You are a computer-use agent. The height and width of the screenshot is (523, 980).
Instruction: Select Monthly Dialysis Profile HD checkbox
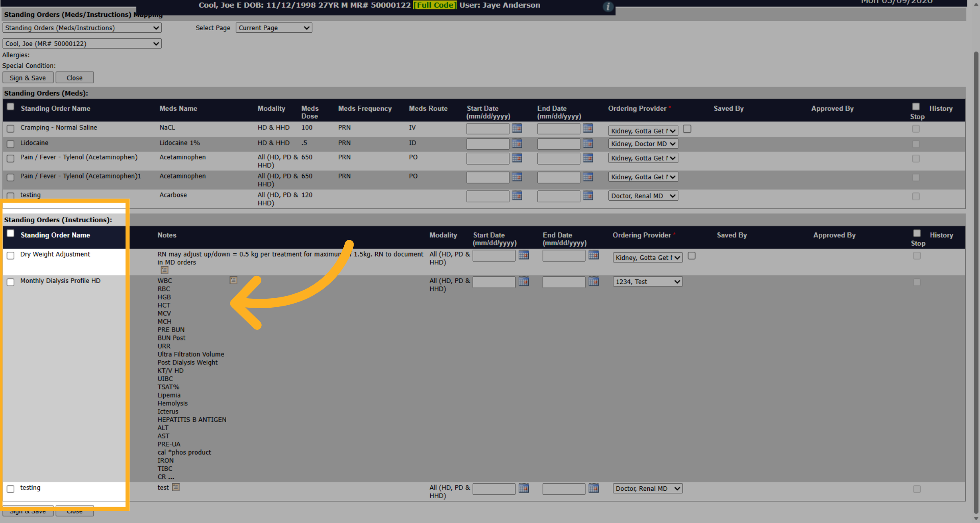[11, 282]
